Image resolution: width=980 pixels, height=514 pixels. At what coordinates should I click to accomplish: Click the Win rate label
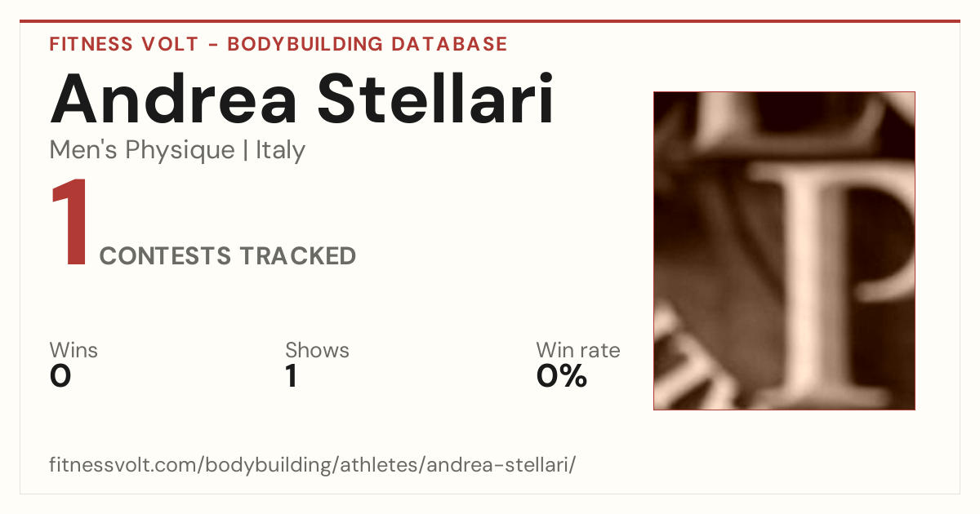click(x=578, y=351)
